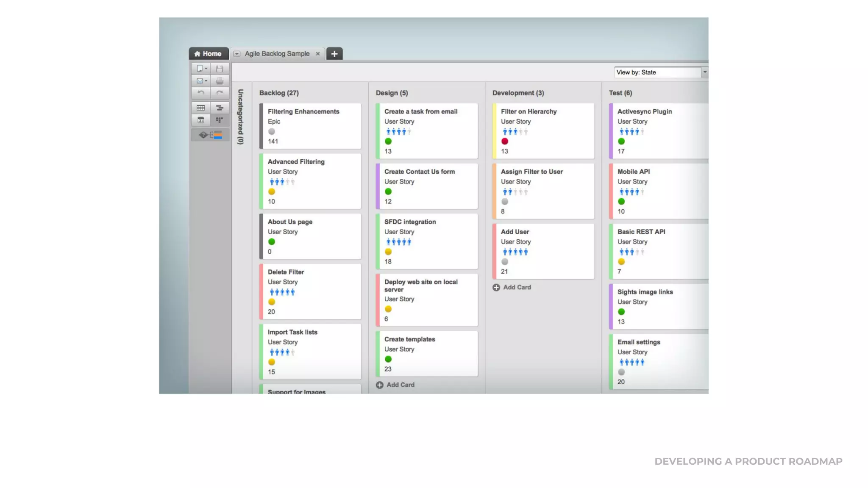Open the About Us page card
Viewport: 868px width, 488px height.
310,236
